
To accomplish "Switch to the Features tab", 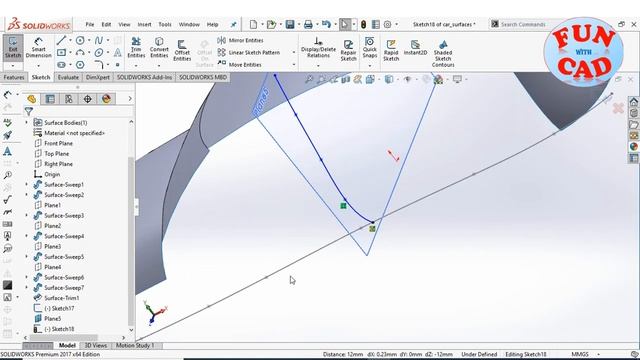I will [x=14, y=77].
